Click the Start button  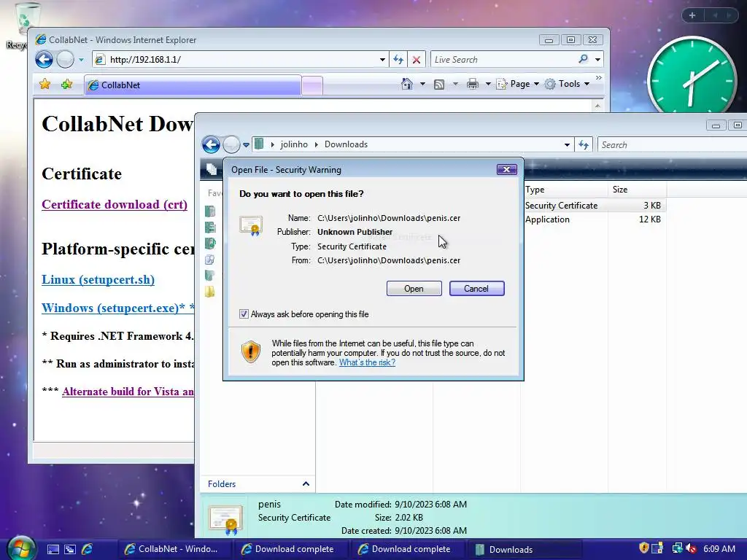[x=20, y=548]
